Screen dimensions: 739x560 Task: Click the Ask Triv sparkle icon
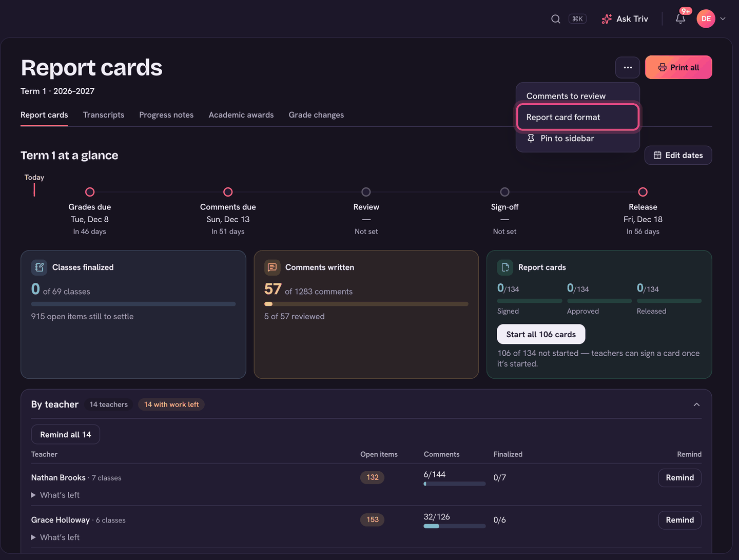click(x=607, y=19)
